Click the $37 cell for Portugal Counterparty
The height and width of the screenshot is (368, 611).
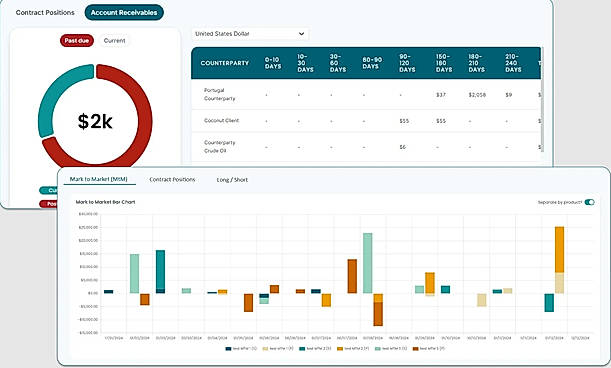pos(441,95)
